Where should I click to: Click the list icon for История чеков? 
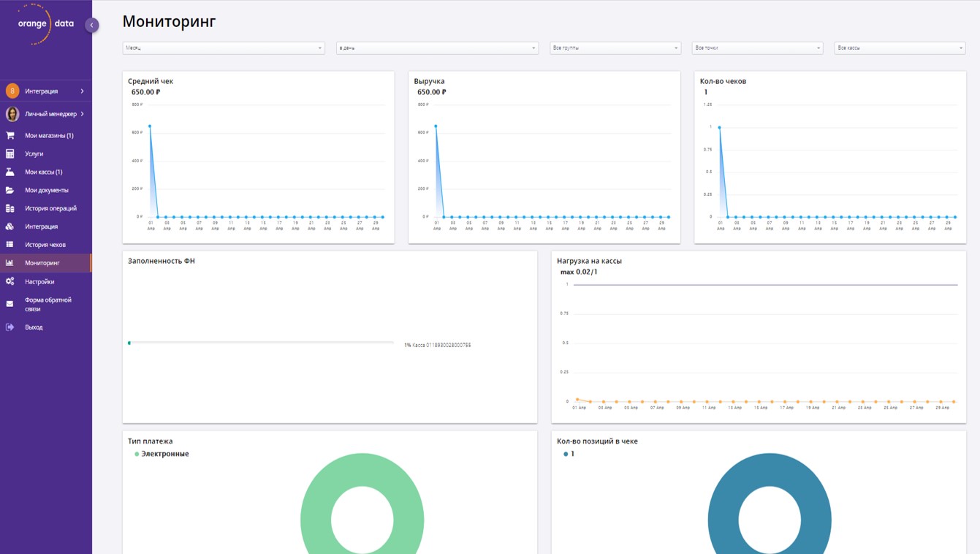[x=10, y=245]
